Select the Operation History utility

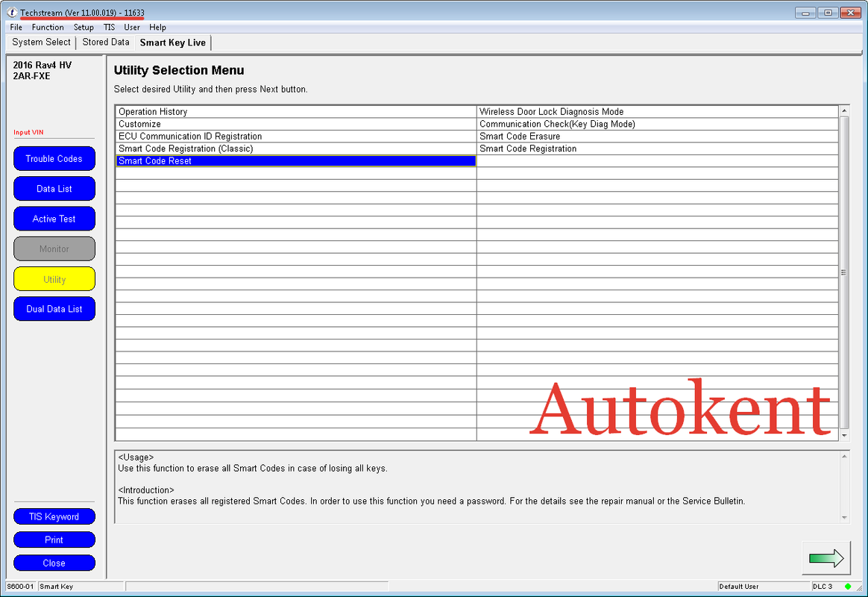pyautogui.click(x=296, y=111)
